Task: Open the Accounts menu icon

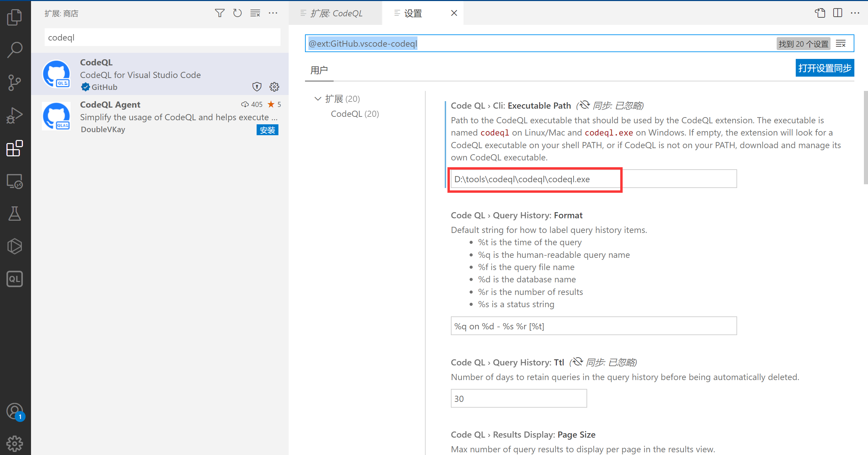Action: (x=15, y=412)
